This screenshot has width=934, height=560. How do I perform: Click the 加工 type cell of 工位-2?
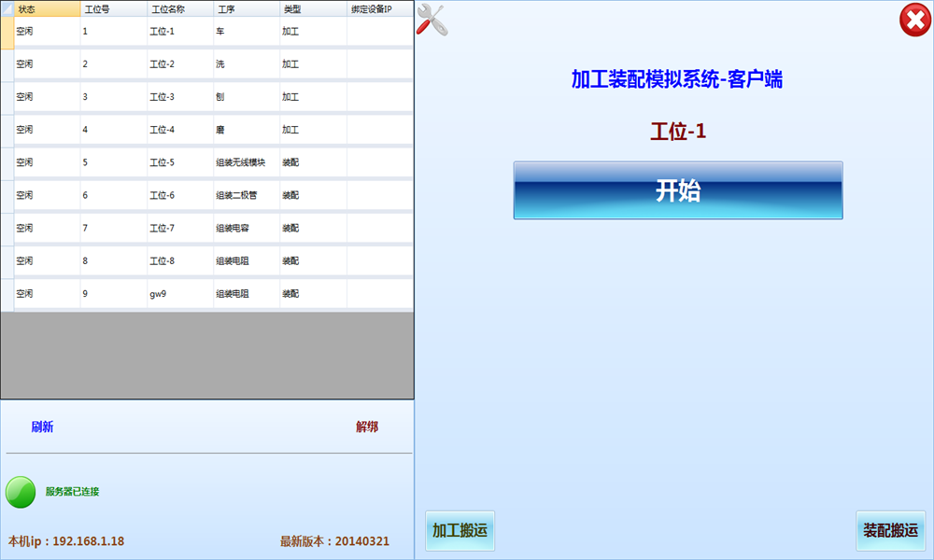[313, 63]
